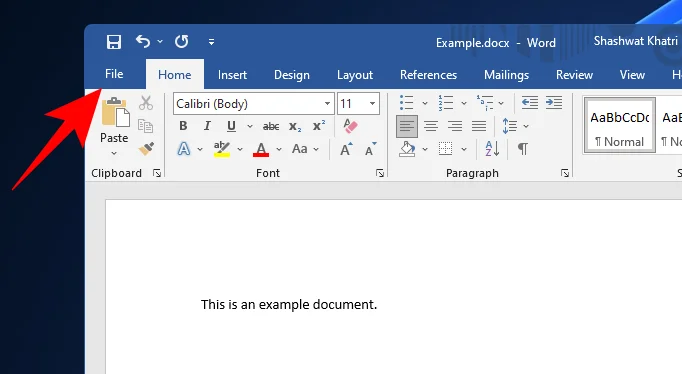The height and width of the screenshot is (374, 682).
Task: Open the Clipboard pane launcher
Action: (x=157, y=173)
